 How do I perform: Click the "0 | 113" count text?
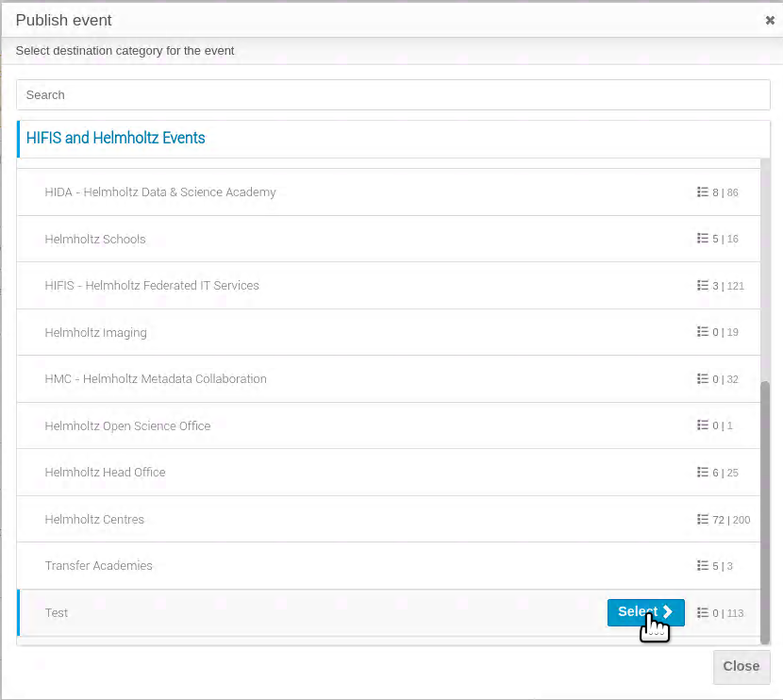click(728, 613)
